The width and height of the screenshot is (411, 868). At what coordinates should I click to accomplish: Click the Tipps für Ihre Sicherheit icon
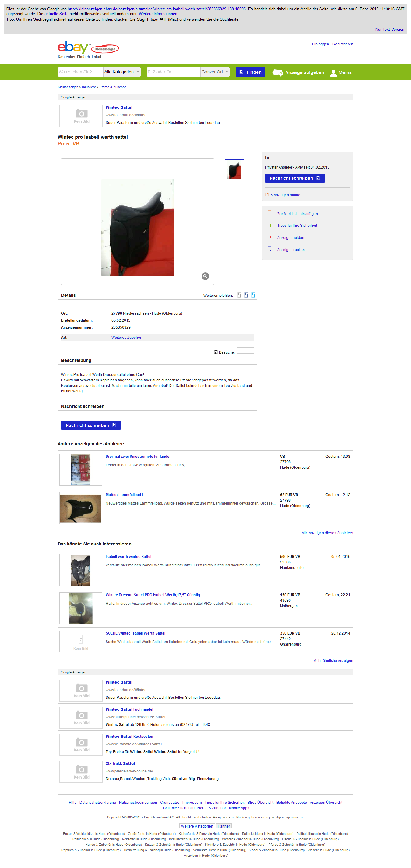pyautogui.click(x=269, y=225)
